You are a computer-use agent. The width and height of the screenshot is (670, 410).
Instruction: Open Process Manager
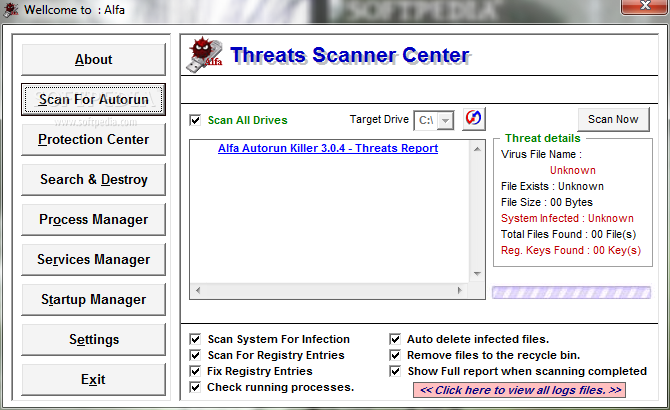coord(93,220)
